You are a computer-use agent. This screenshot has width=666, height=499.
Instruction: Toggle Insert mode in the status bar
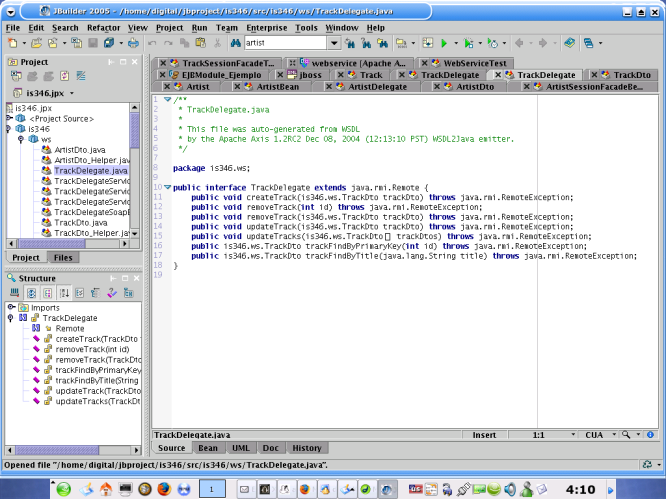click(484, 435)
